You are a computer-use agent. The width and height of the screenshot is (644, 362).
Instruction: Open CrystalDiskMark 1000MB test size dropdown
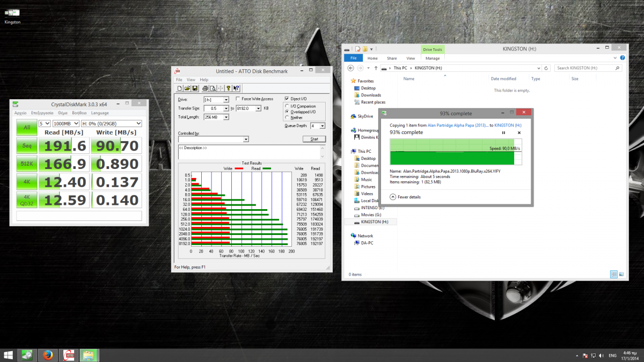tap(65, 123)
